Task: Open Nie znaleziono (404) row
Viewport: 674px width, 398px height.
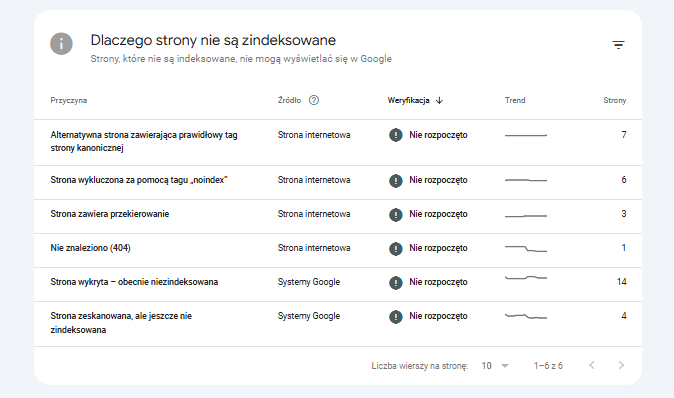Action: pos(338,251)
